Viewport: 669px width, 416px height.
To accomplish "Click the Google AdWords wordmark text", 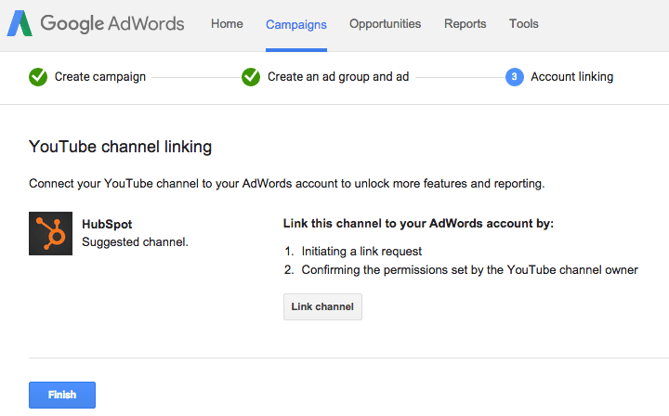I will pyautogui.click(x=112, y=23).
